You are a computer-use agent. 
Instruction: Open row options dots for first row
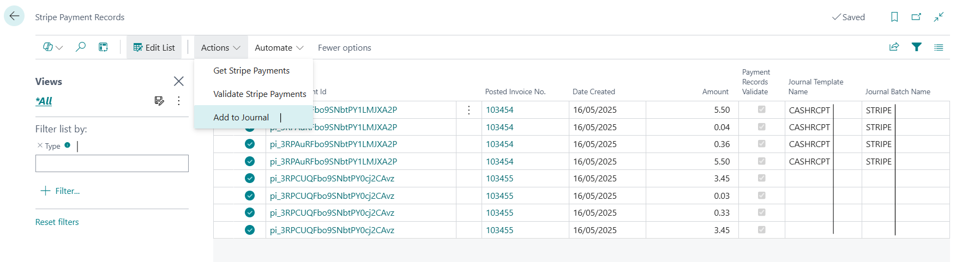[469, 110]
